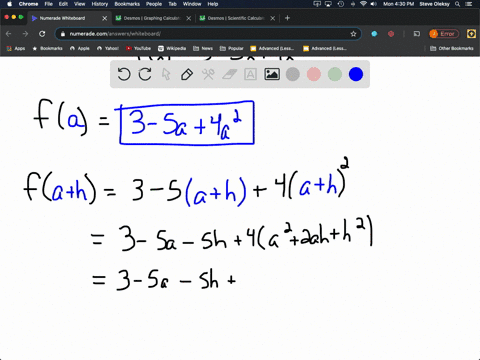Open the Apple bookmark

click(x=80, y=48)
